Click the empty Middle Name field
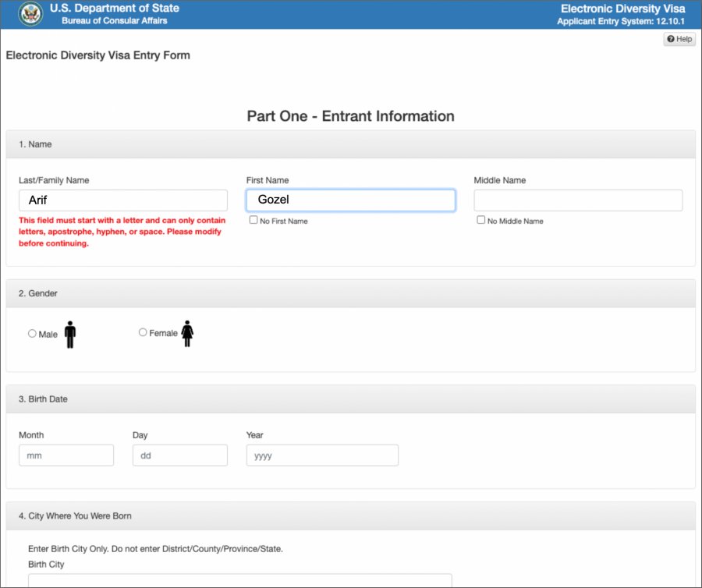This screenshot has width=702, height=588. 578,200
